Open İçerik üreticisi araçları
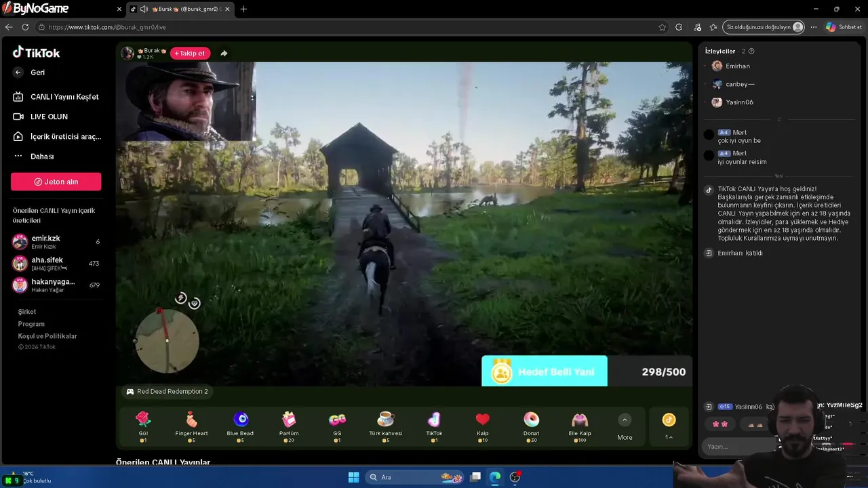868x488 pixels. point(57,136)
